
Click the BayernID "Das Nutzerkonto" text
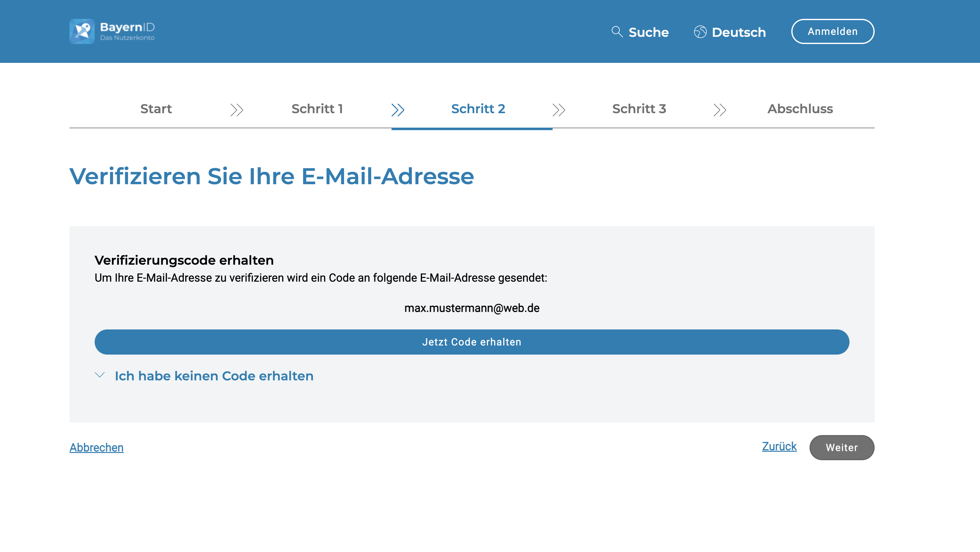127,38
